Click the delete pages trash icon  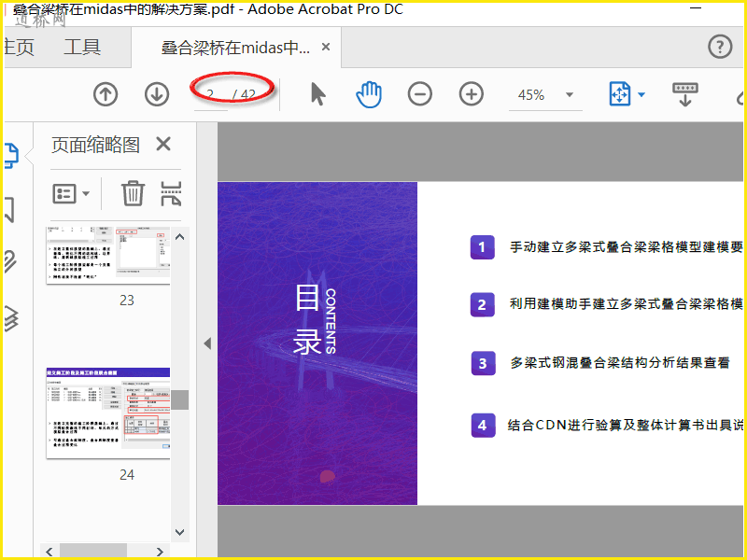coord(133,193)
